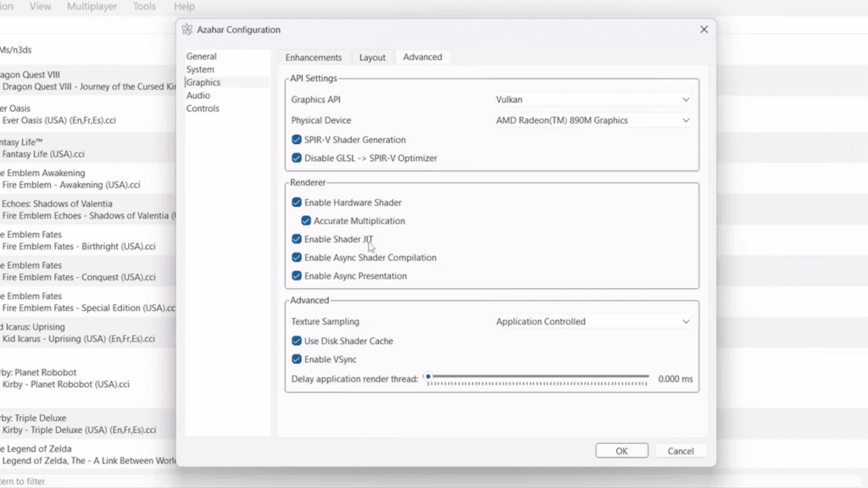Open the Texture Sampling dropdown

[593, 321]
